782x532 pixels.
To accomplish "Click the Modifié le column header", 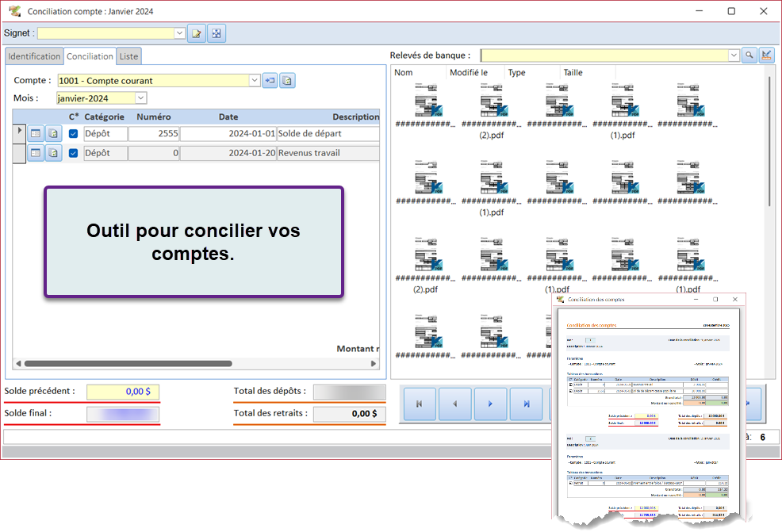I will (469, 72).
